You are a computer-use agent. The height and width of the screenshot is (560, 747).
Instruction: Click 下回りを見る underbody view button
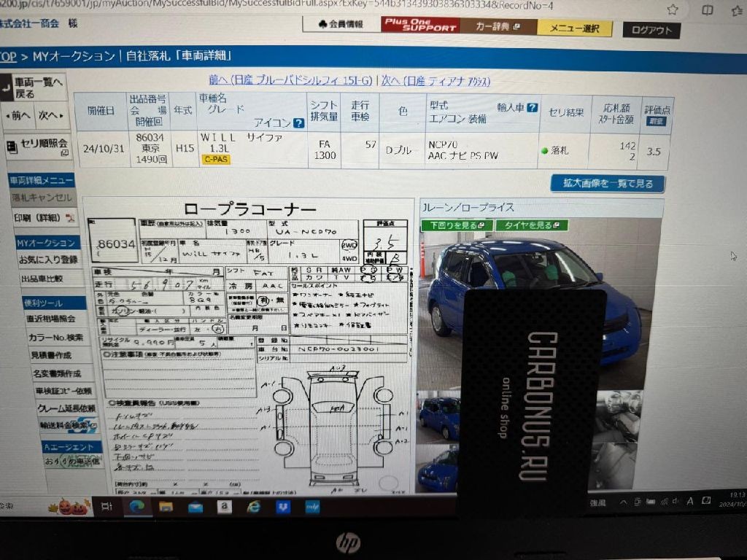[x=457, y=225]
